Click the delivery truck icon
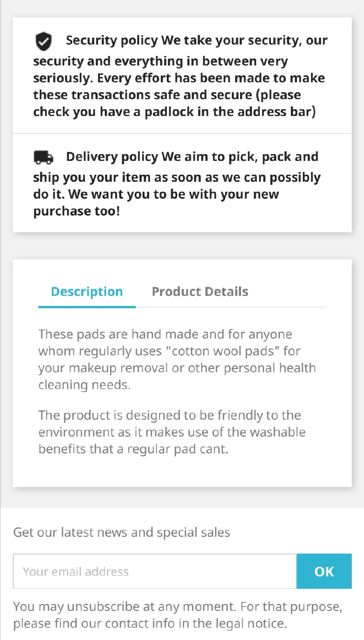Screen dimensions: 364x640 [43, 157]
